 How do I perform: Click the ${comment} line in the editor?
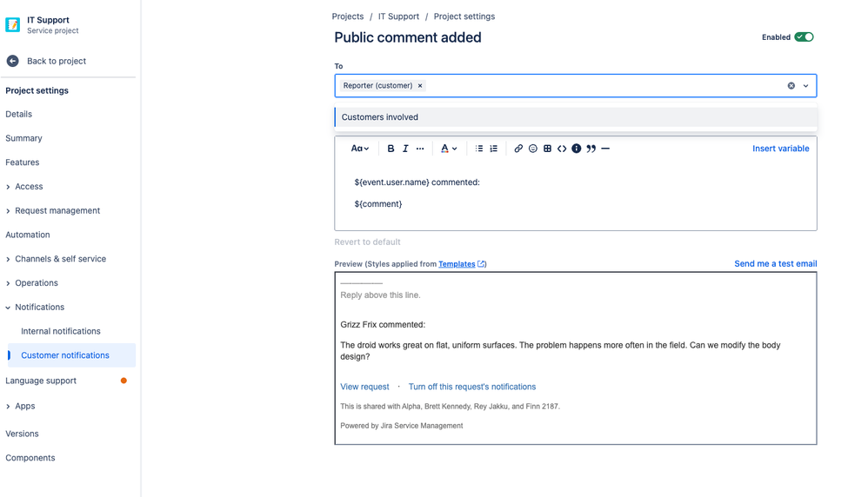click(378, 204)
